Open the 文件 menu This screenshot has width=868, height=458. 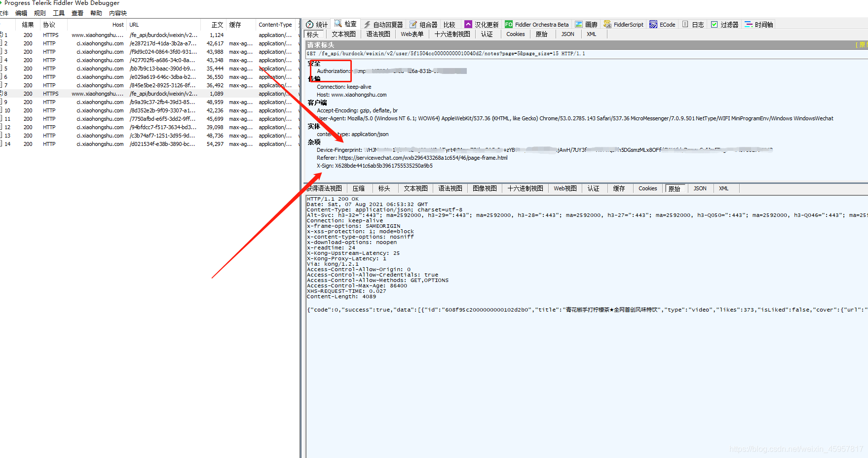point(4,13)
